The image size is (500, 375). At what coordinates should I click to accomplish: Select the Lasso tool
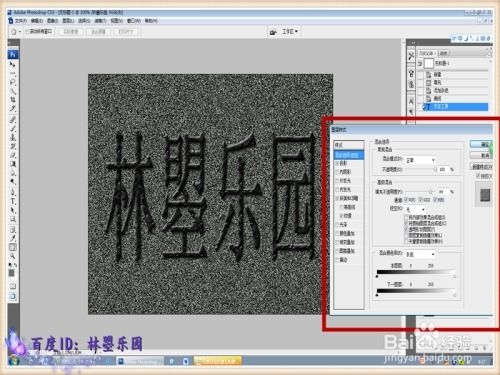tap(13, 81)
